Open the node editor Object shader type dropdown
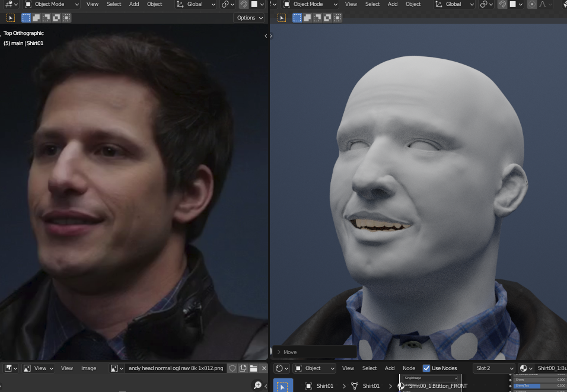 (x=314, y=368)
